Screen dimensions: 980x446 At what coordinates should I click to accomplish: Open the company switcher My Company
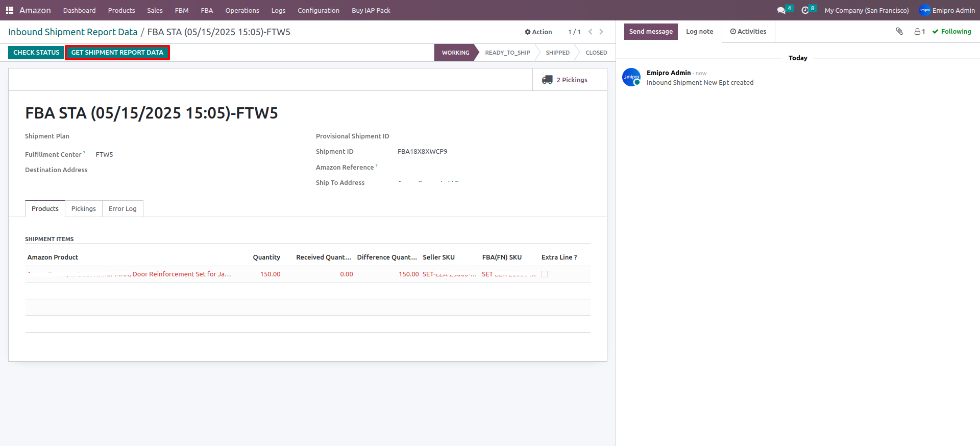(866, 10)
